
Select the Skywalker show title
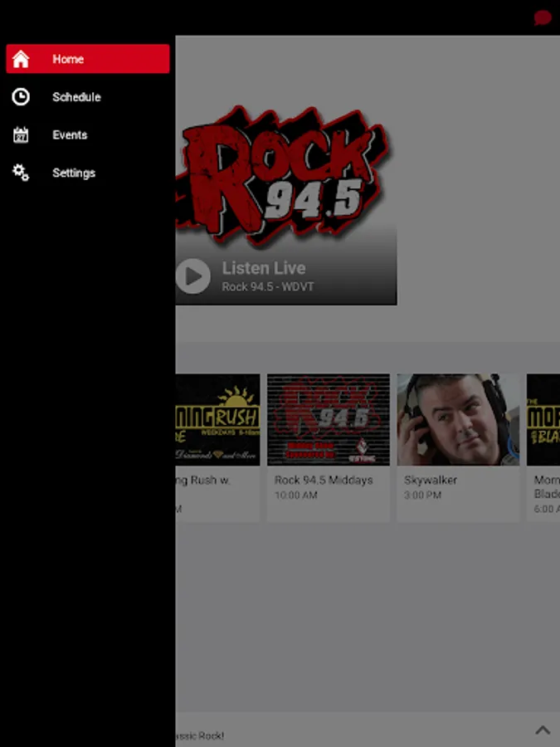tap(431, 481)
